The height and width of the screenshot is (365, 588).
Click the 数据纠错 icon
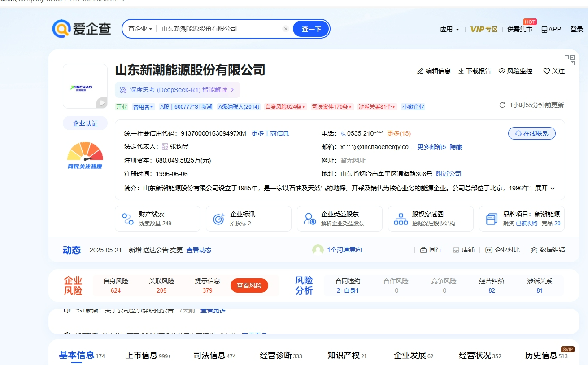pyautogui.click(x=534, y=250)
